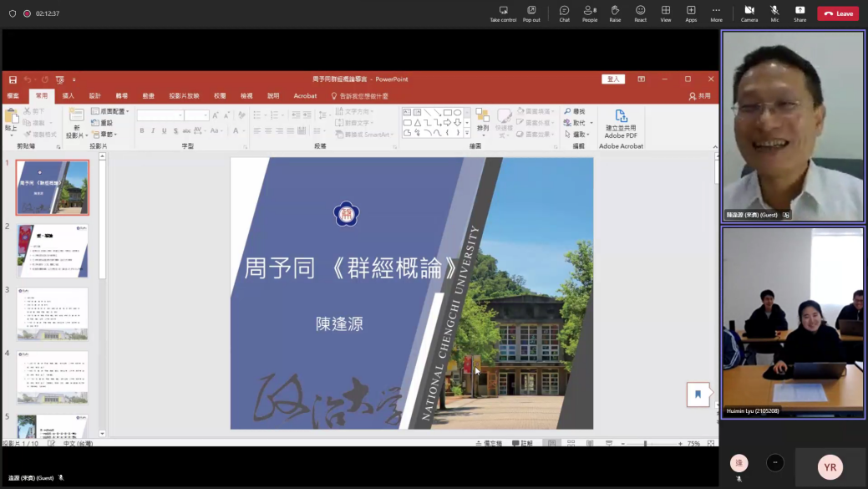Open the font name combo box
The height and width of the screenshot is (489, 868).
160,115
